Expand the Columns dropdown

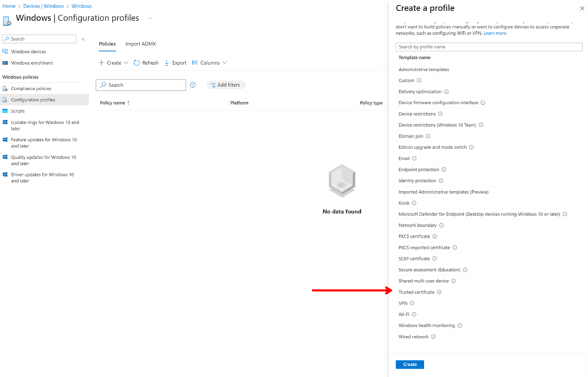pos(210,62)
